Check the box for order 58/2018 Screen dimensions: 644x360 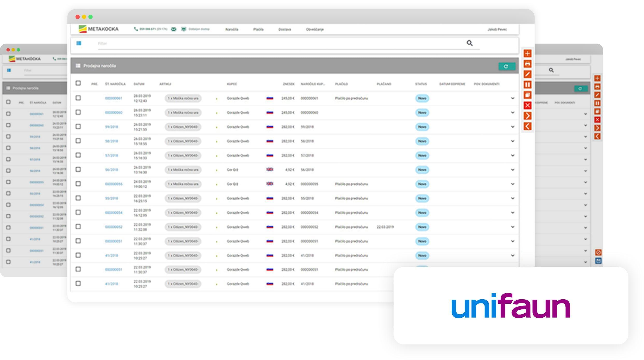click(78, 141)
